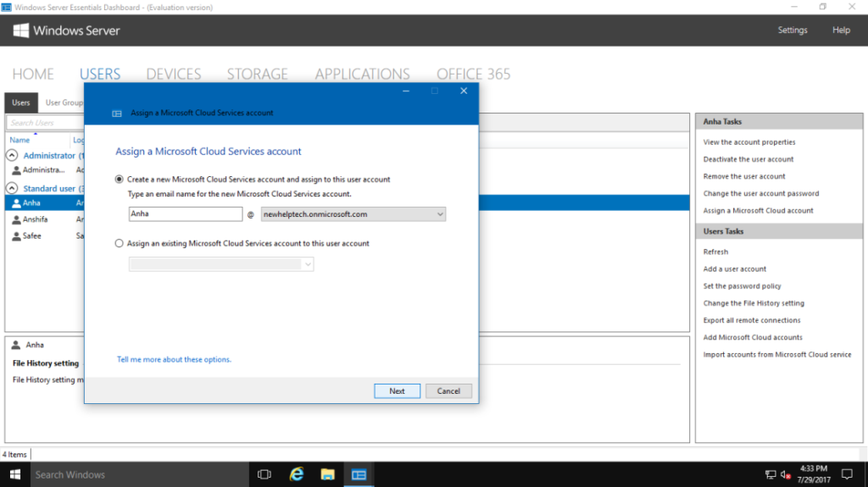Click the Search Users field
The image size is (868, 487).
pyautogui.click(x=46, y=123)
